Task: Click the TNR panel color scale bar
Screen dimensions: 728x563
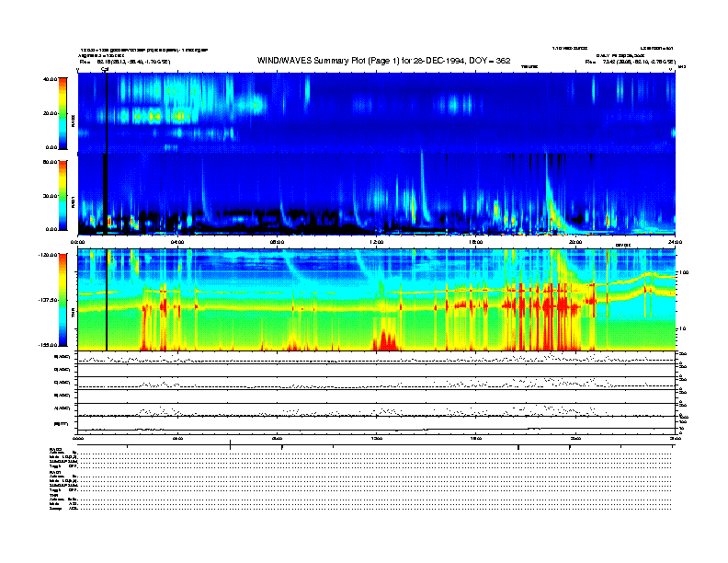Action: click(62, 300)
